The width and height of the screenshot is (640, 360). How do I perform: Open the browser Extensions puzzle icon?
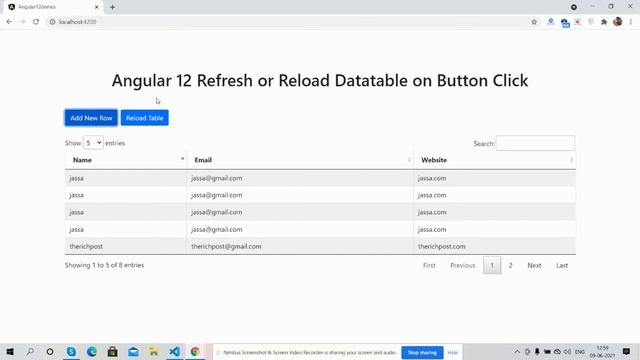point(604,22)
